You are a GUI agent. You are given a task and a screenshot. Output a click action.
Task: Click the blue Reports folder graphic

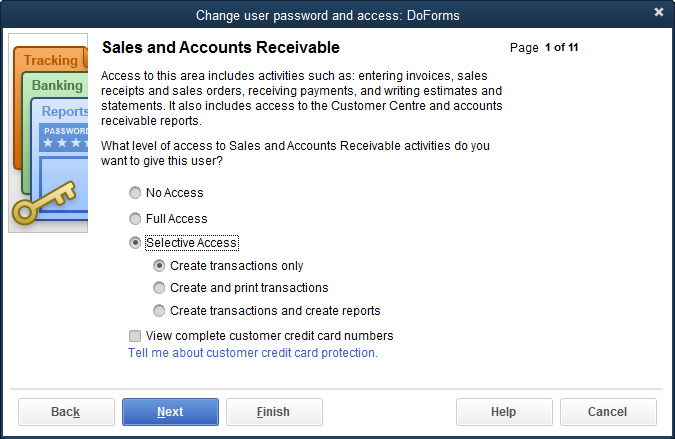(64, 112)
